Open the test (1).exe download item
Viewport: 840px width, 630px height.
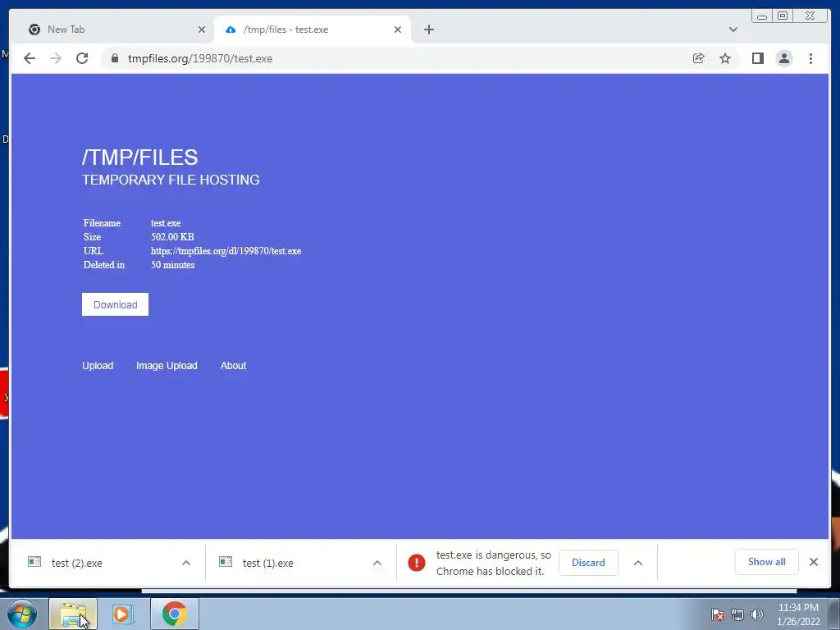268,563
